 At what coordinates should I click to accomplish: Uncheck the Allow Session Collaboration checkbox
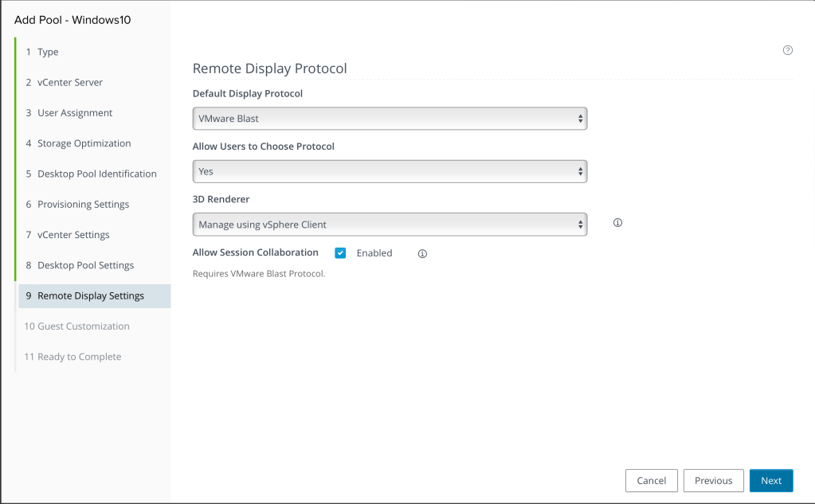340,253
